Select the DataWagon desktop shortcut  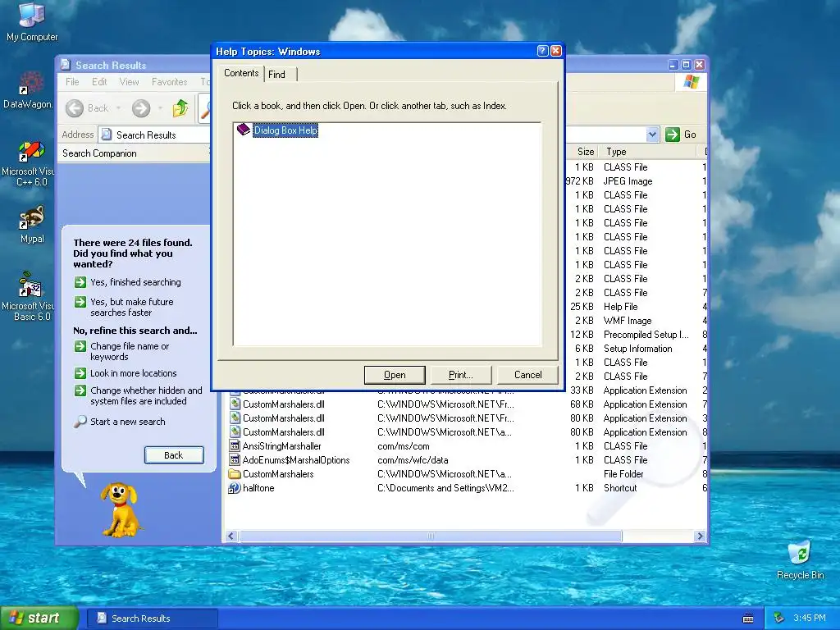(x=30, y=83)
